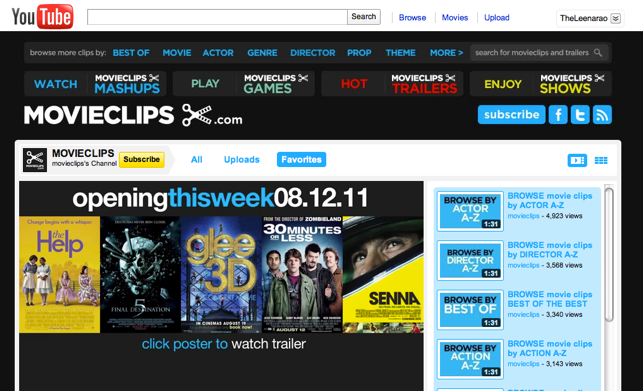Screen dimensions: 643x391
Task: Open the Uploads channel tab
Action: tap(242, 160)
